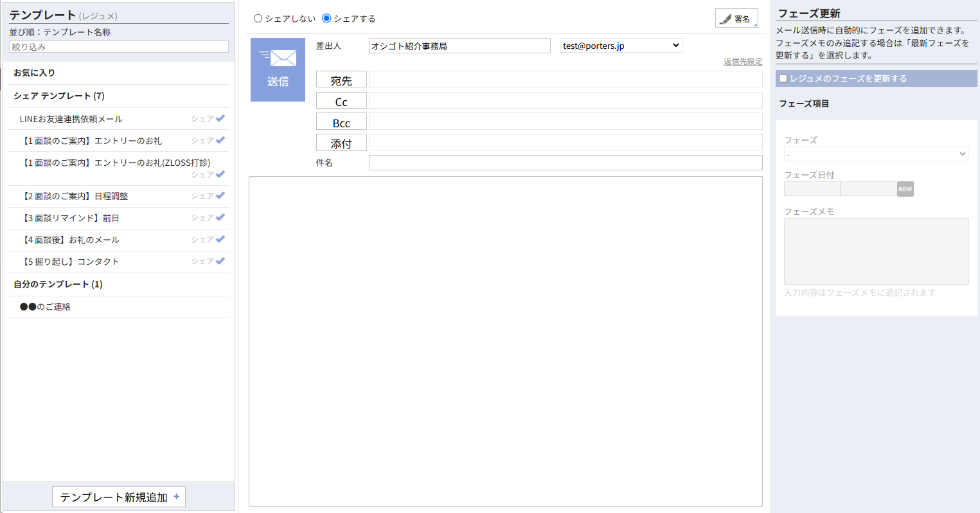Image resolution: width=980 pixels, height=513 pixels.
Task: Click the 宛先 recipient button
Action: [x=341, y=80]
